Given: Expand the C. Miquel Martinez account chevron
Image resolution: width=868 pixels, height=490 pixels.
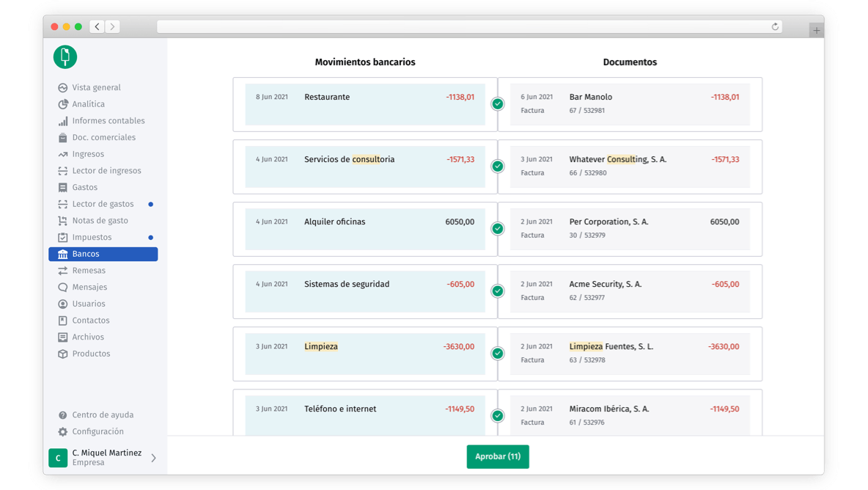Looking at the screenshot, I should 153,458.
